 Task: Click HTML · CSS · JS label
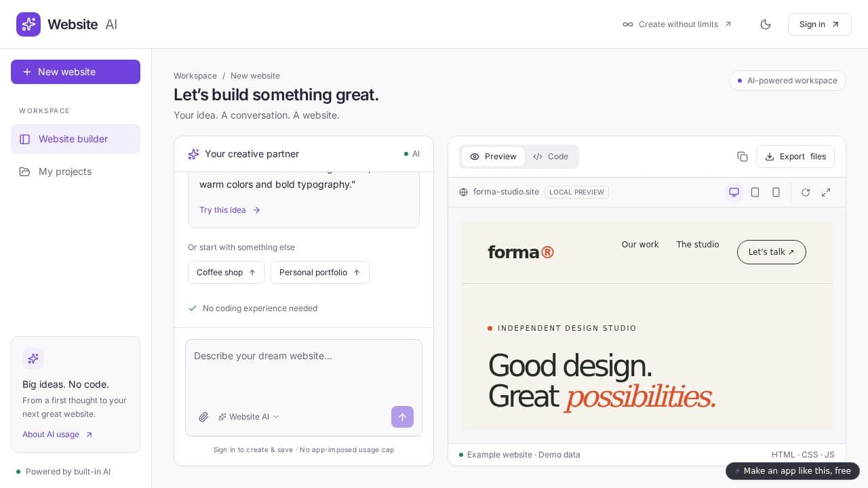[803, 455]
